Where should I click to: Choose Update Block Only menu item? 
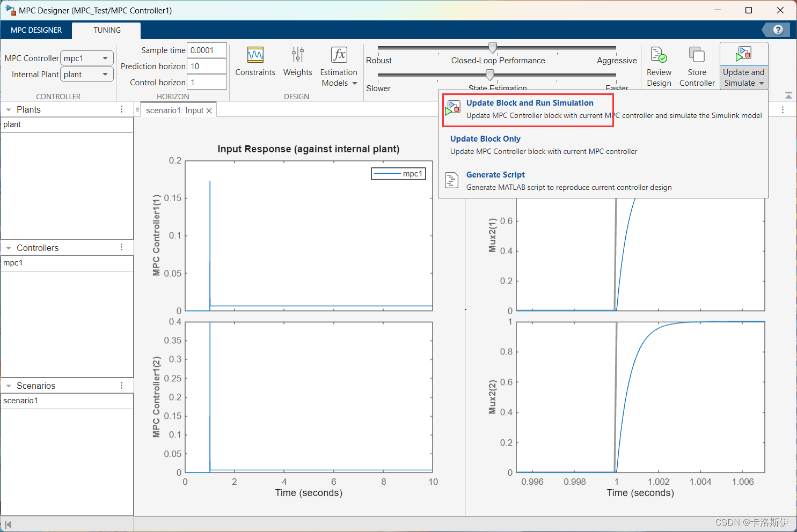click(603, 145)
